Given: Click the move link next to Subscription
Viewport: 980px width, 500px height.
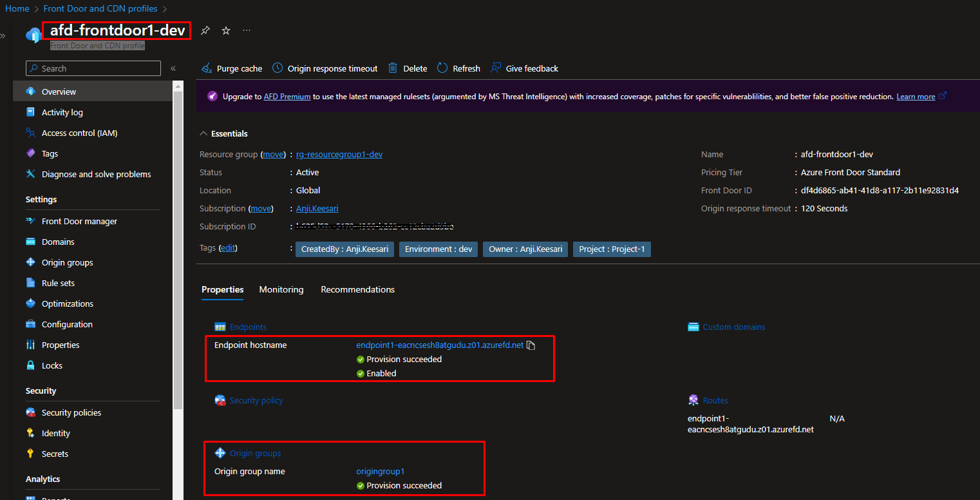Looking at the screenshot, I should point(261,209).
